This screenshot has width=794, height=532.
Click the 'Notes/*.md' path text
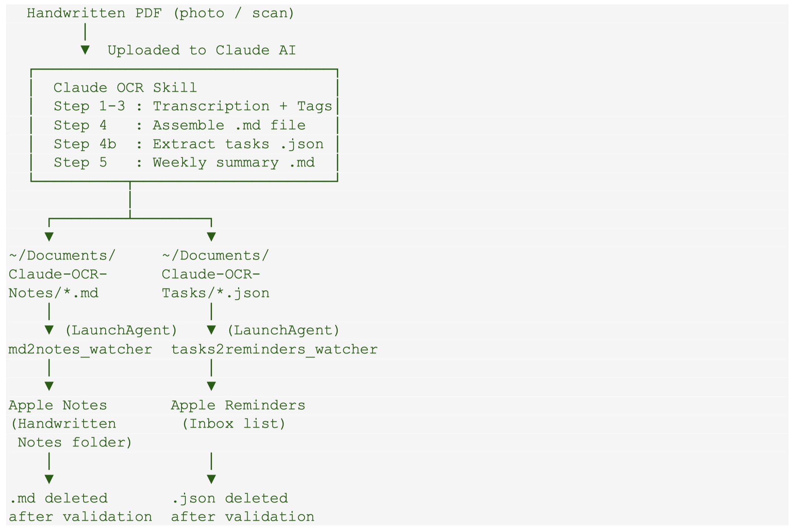(54, 293)
